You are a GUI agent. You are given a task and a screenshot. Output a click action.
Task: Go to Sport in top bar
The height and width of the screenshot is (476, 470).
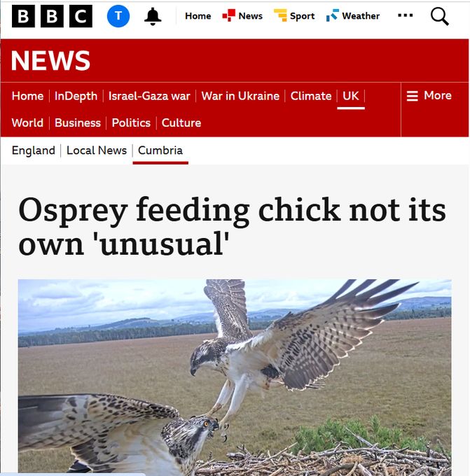pyautogui.click(x=294, y=16)
